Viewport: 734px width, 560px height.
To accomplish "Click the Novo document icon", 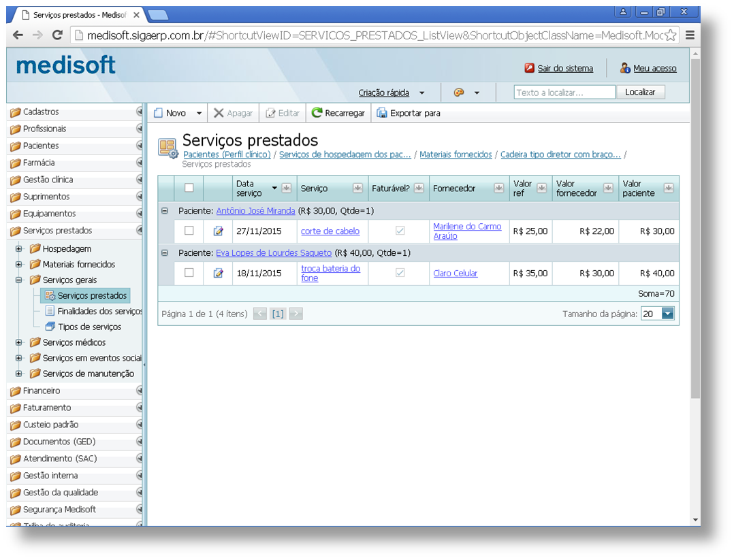I will 158,113.
